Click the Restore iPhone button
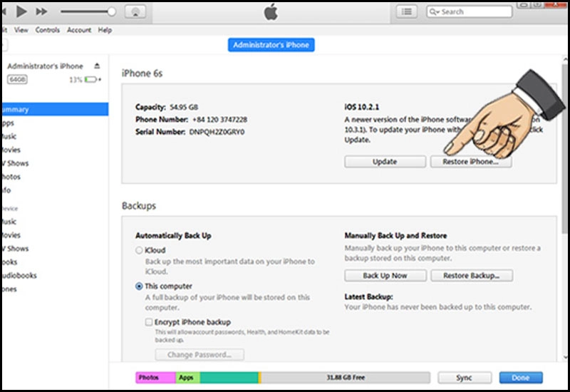 pyautogui.click(x=471, y=162)
